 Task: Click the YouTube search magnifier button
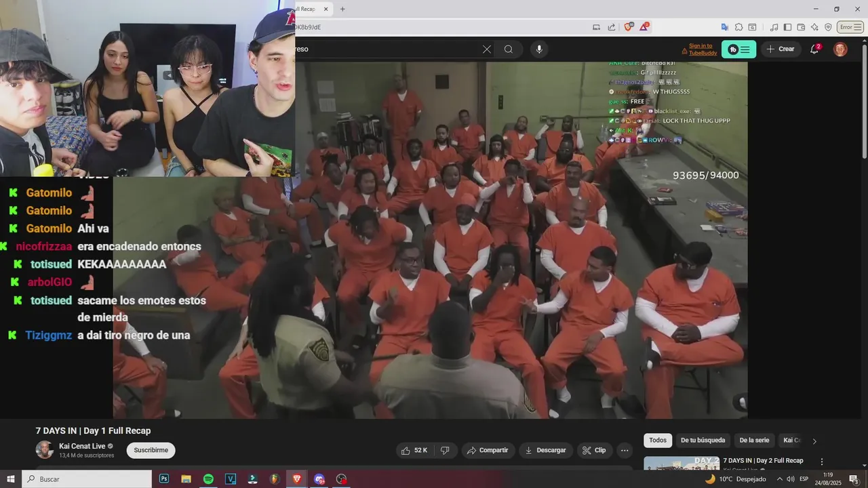pos(509,49)
